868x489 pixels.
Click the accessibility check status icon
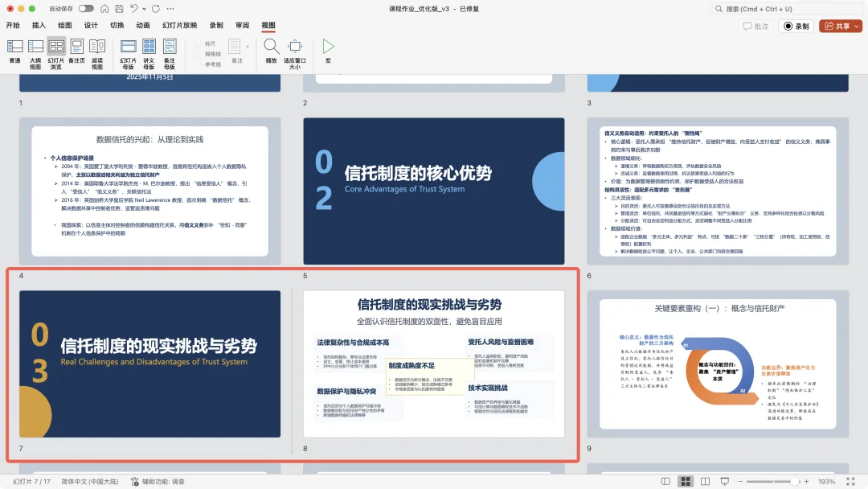(x=134, y=482)
